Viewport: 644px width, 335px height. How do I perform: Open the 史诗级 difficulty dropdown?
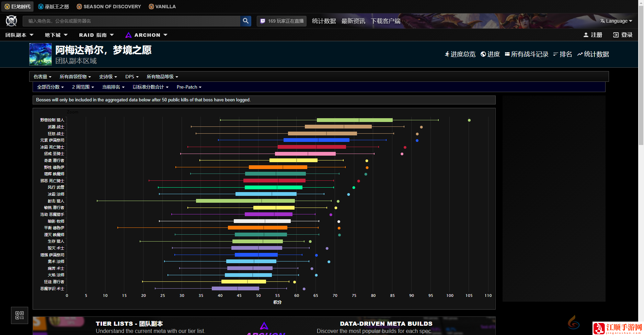108,77
